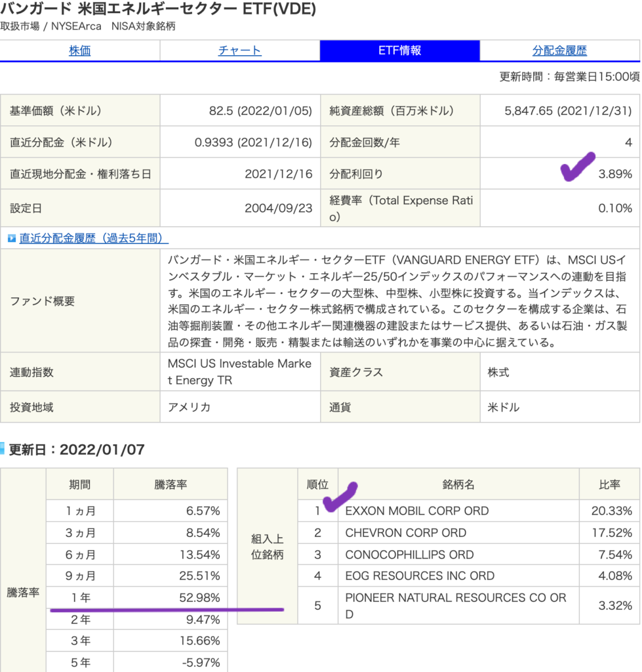
Task: Click the 設定日 label
Action: (26, 208)
